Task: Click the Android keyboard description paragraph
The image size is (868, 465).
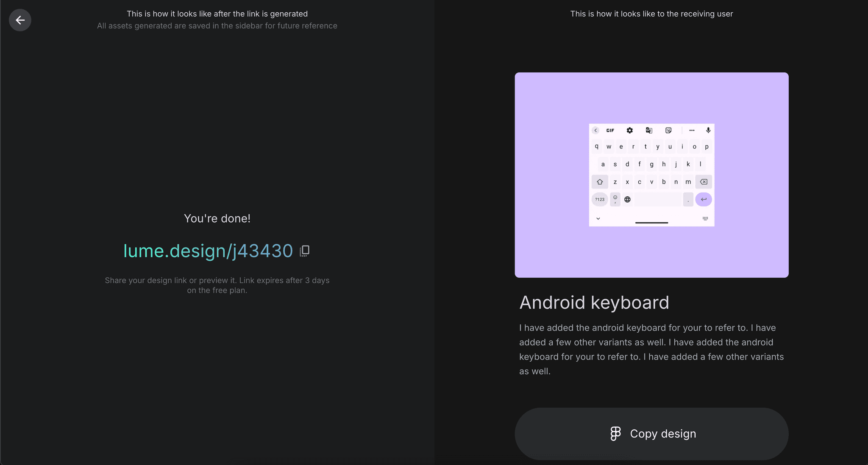Action: [x=651, y=349]
